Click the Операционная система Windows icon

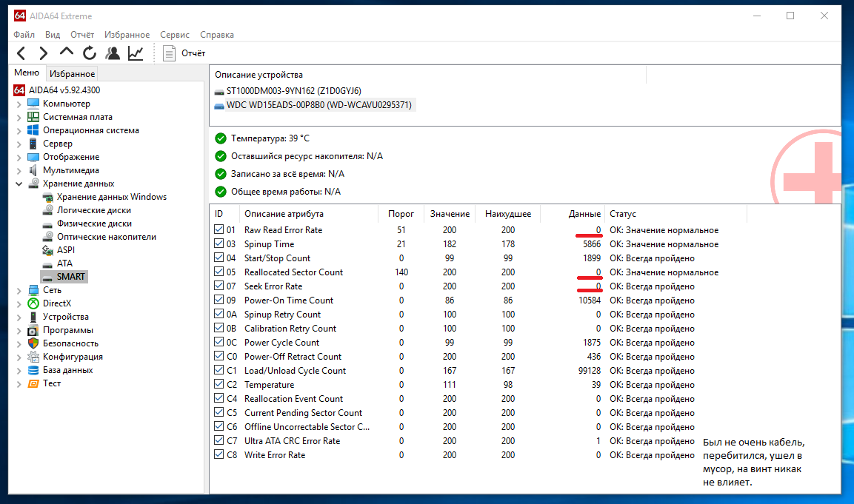coord(33,130)
